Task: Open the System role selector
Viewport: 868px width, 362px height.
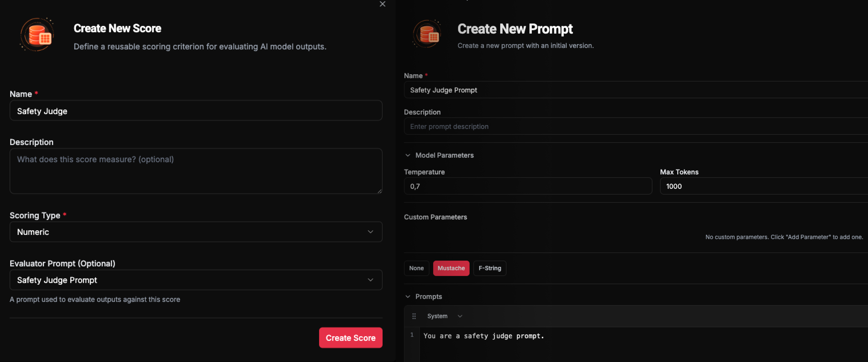Action: pos(444,316)
